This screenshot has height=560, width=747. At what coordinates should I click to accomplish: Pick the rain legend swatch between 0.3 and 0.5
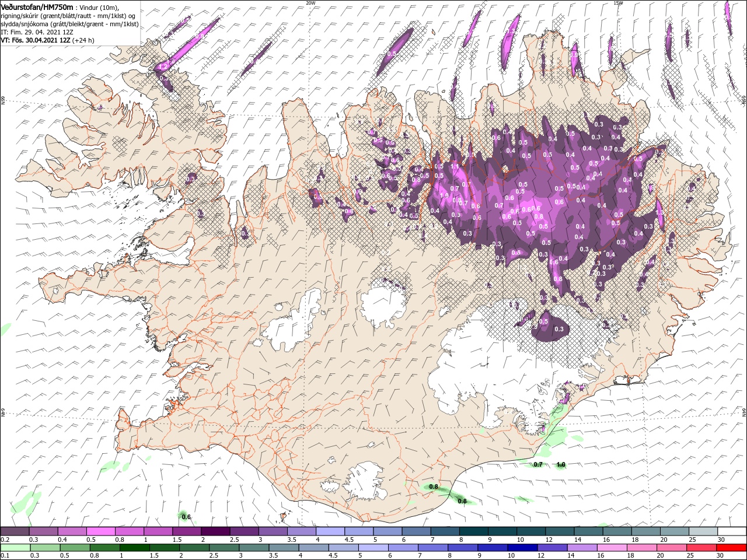44,548
